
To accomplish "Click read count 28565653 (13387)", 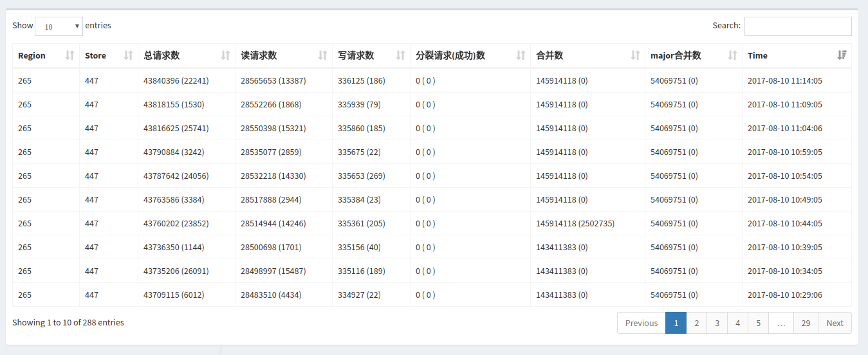I will tap(273, 80).
